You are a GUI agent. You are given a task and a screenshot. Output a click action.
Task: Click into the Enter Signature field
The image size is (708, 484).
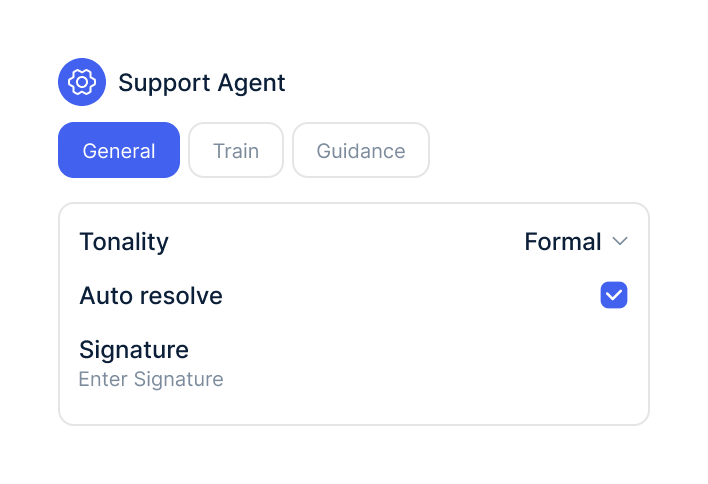(151, 379)
